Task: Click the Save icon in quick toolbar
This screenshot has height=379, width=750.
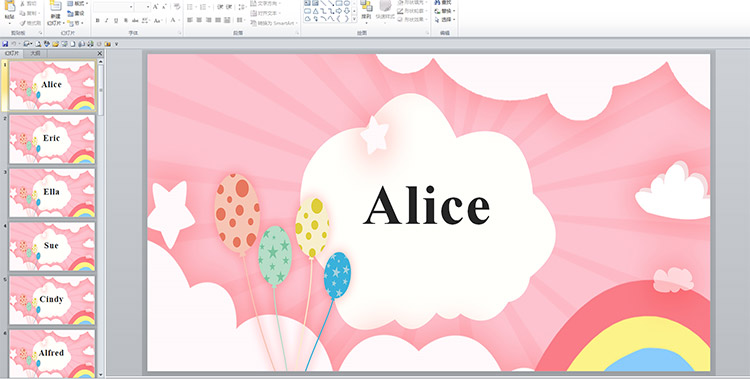Action: pos(5,44)
